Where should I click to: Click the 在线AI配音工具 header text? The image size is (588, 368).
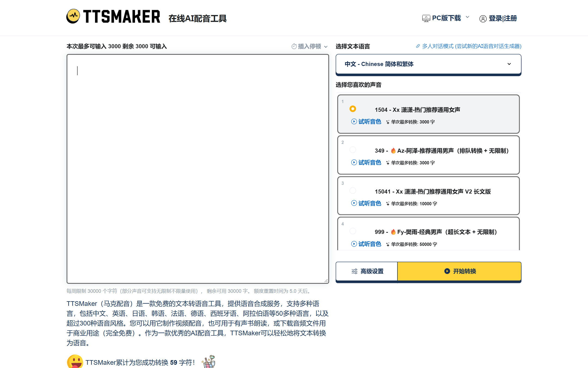[198, 19]
